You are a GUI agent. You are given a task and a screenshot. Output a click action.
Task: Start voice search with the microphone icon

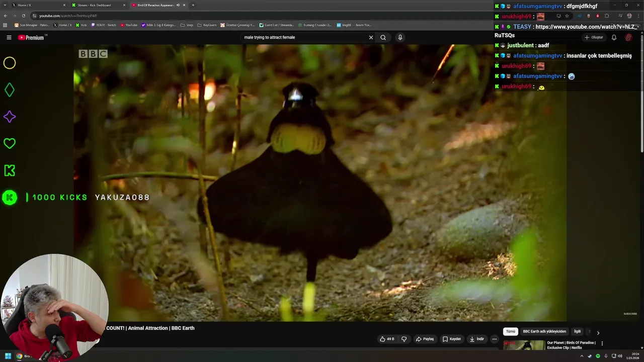(x=400, y=37)
